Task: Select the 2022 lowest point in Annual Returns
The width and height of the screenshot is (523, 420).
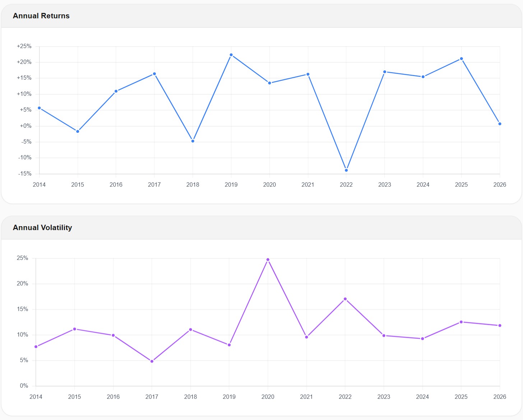Action: click(x=346, y=170)
